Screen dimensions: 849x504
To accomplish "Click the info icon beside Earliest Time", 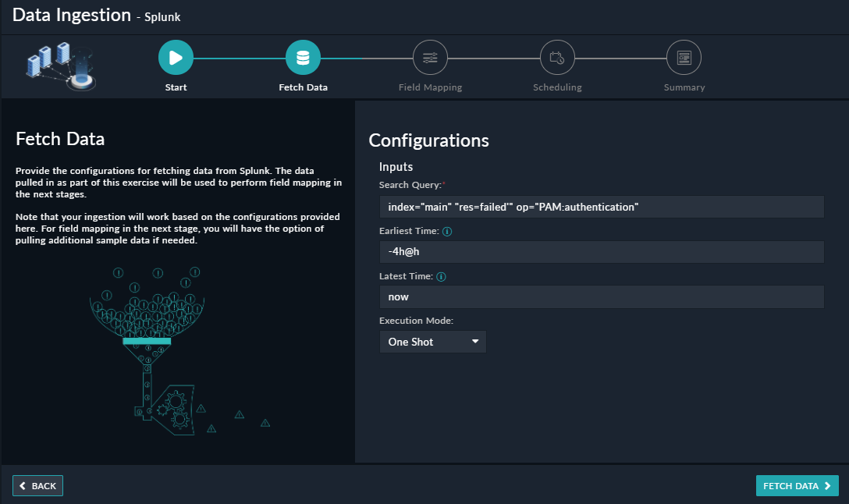I will [448, 232].
